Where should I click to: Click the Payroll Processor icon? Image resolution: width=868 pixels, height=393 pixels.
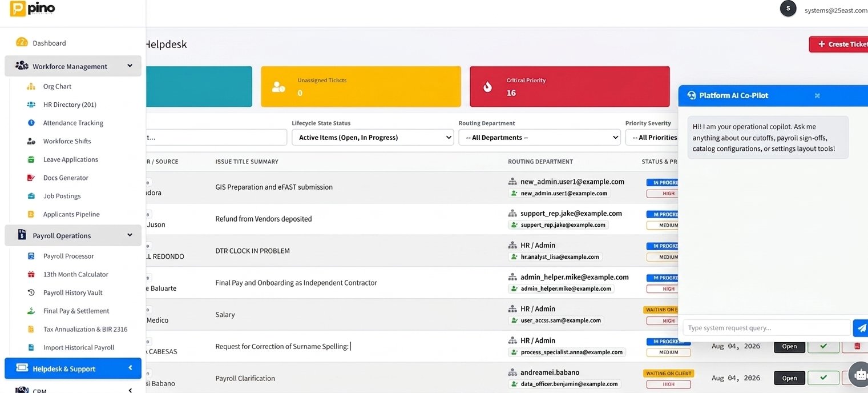click(x=31, y=256)
